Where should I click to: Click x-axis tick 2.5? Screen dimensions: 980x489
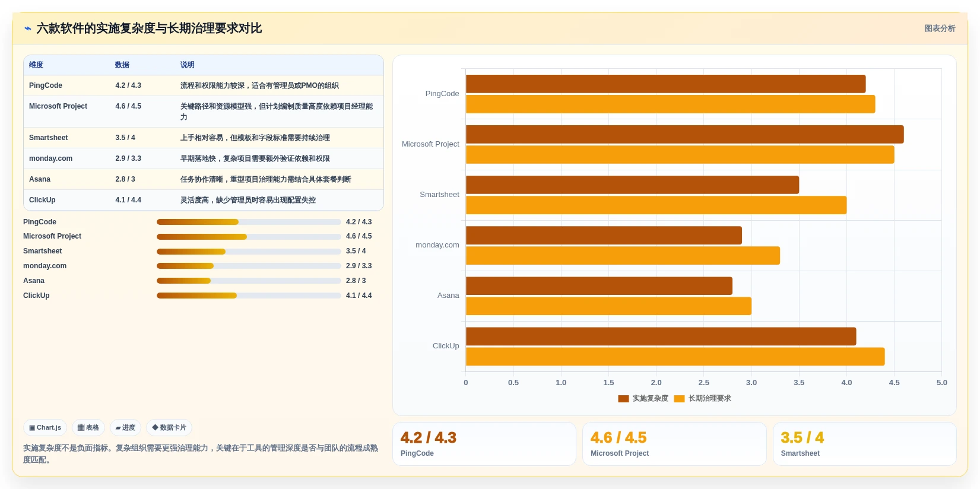pos(704,383)
